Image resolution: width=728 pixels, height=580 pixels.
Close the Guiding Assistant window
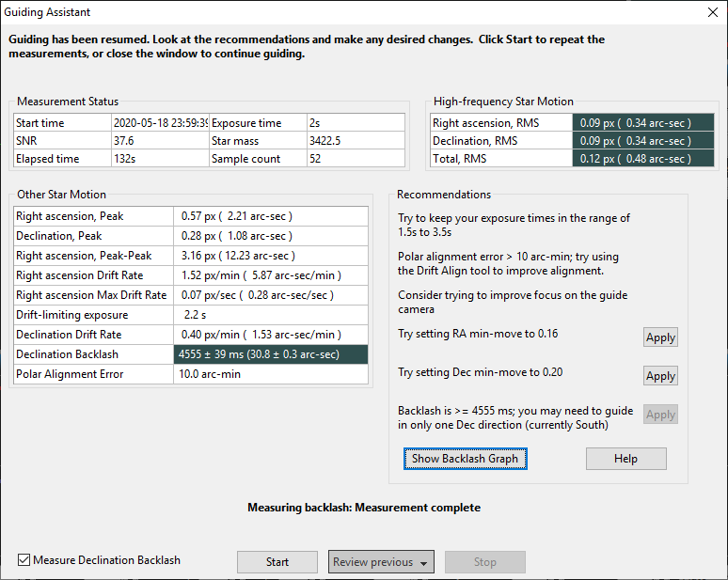(713, 12)
